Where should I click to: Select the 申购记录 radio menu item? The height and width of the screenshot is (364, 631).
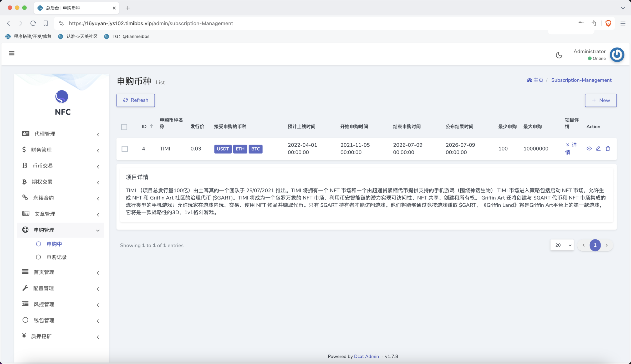click(57, 257)
